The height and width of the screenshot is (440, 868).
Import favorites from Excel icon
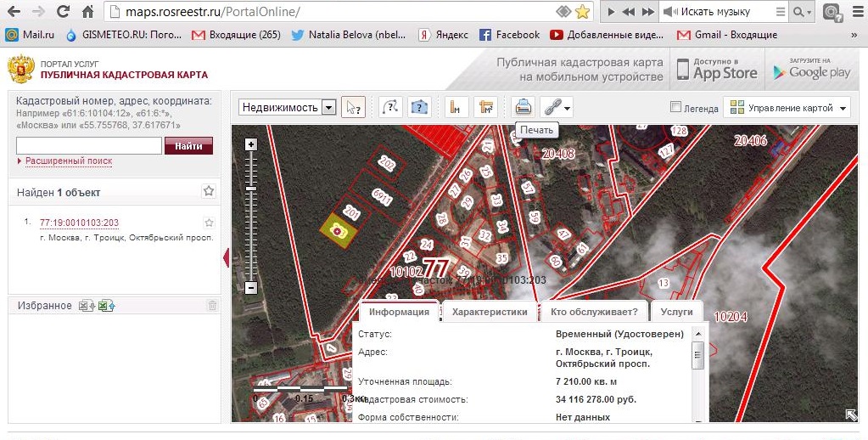tap(106, 305)
